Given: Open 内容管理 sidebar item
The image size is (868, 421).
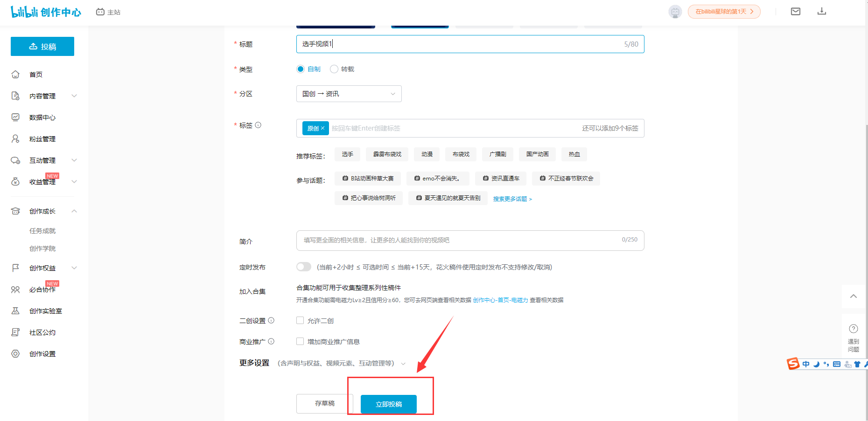Looking at the screenshot, I should [42, 96].
